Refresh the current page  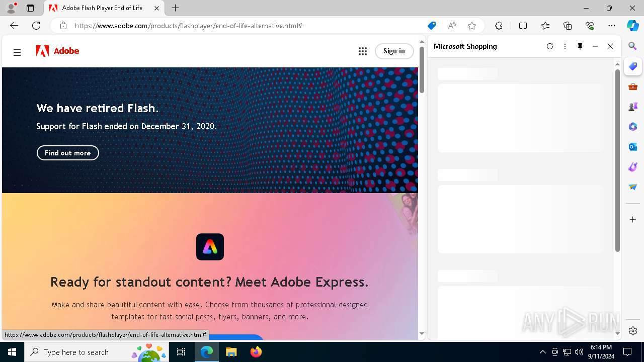36,26
